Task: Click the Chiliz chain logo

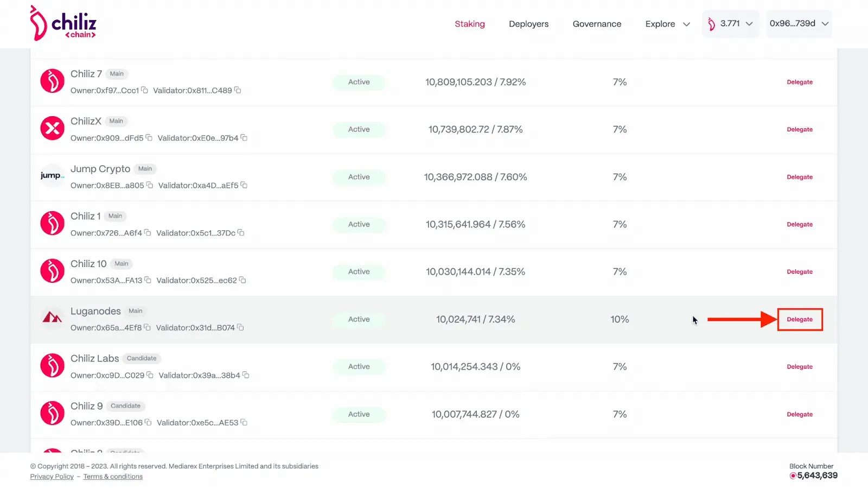Action: (x=63, y=23)
